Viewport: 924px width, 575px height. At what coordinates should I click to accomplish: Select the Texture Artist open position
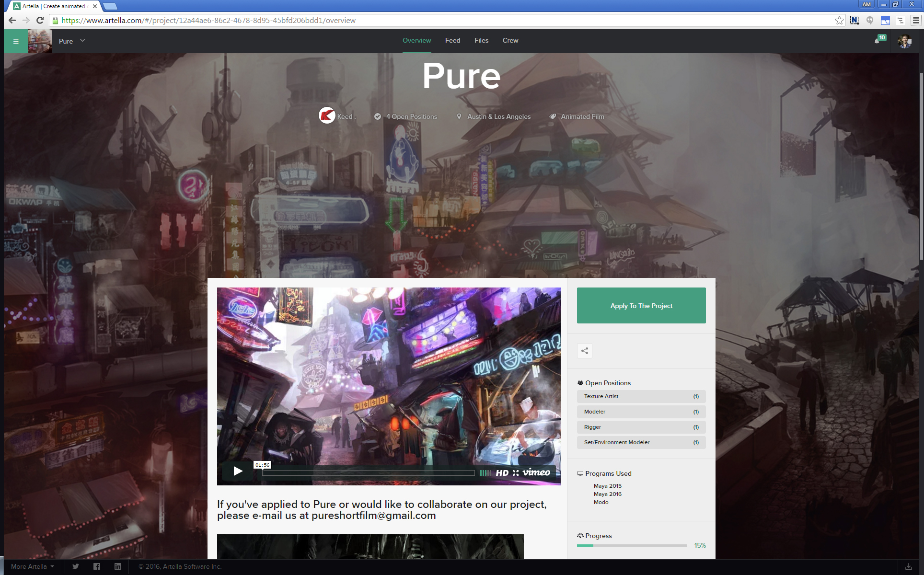point(641,396)
